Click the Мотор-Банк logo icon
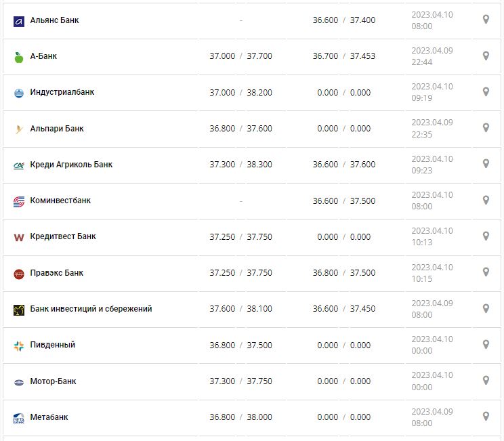 tap(19, 382)
